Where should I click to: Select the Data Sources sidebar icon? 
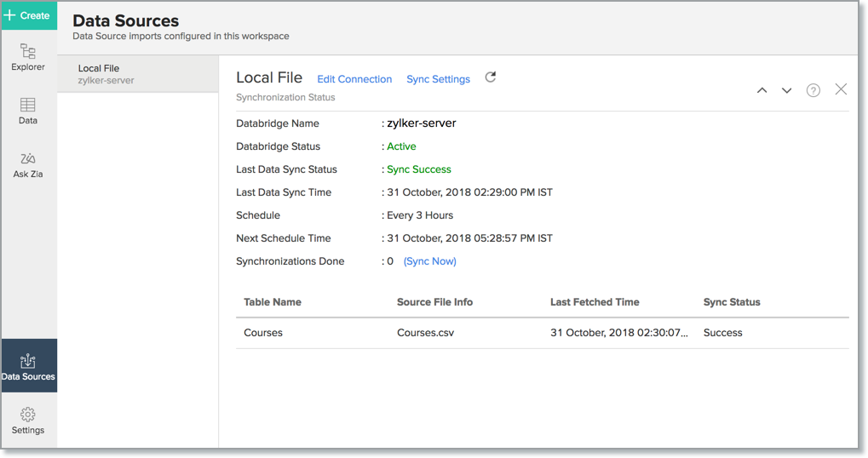tap(28, 366)
